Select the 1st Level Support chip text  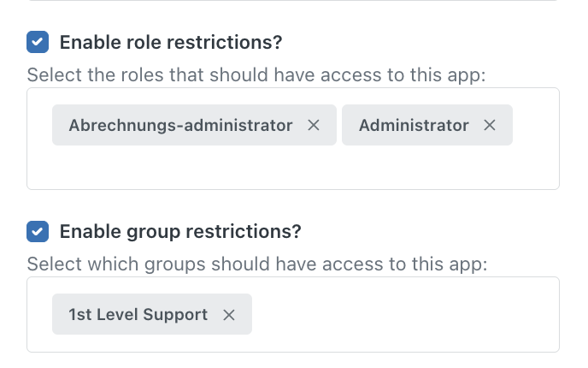138,314
